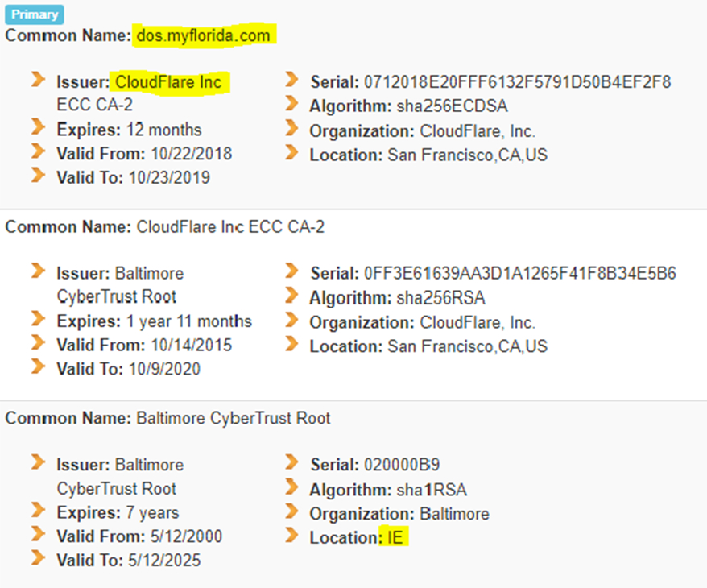Screen dimensions: 707x588
Task: Click the Valid To 5/12/2025 entry
Action: [x=129, y=561]
